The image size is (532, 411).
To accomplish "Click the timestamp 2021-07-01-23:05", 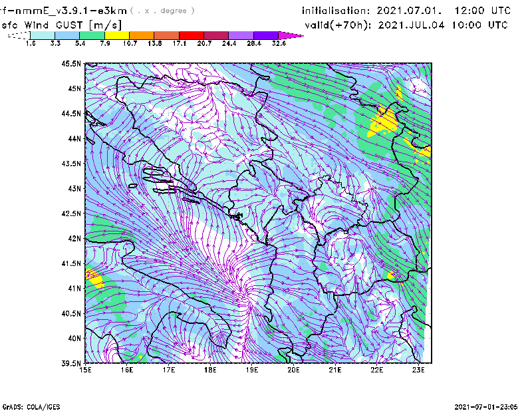I will pos(486,407).
